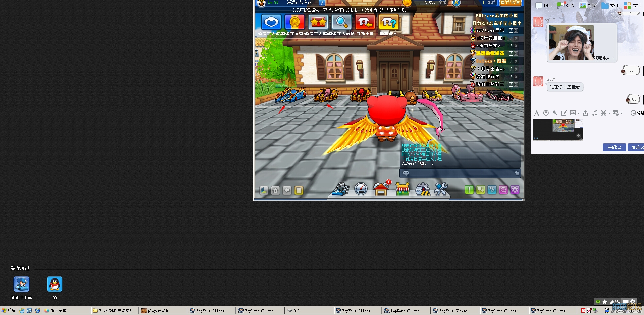Click the leftmost 3D block game button
This screenshot has height=315, width=644.
(264, 191)
